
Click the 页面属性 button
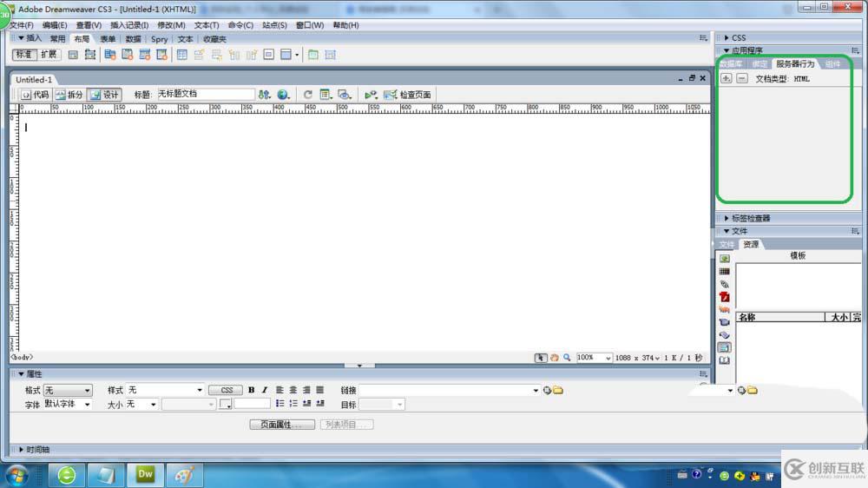282,425
